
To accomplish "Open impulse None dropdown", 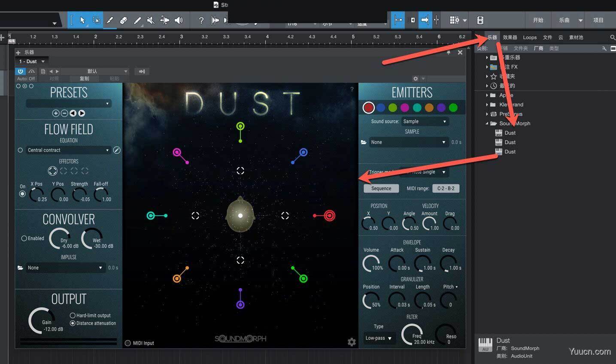I will click(x=65, y=268).
